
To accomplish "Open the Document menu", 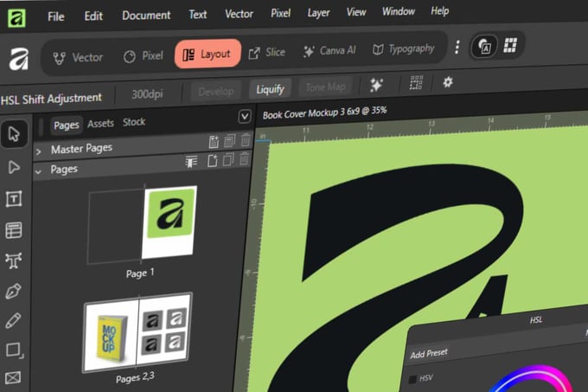I will click(x=146, y=15).
